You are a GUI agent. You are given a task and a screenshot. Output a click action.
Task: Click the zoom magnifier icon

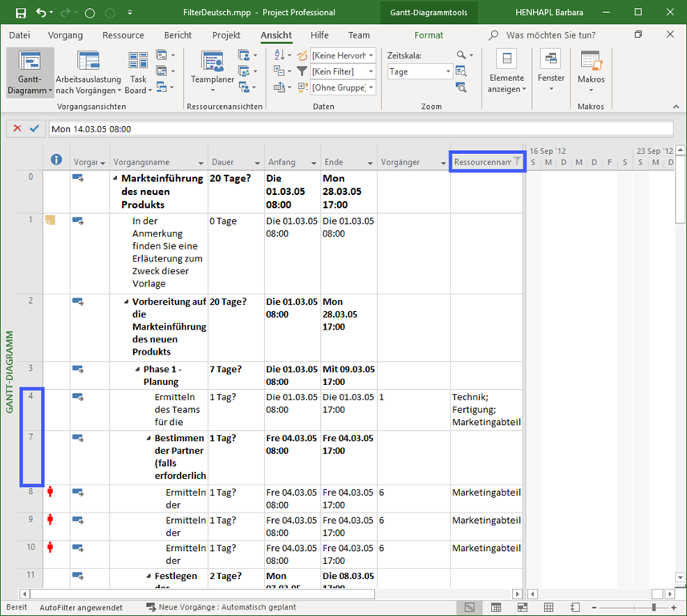(x=461, y=55)
